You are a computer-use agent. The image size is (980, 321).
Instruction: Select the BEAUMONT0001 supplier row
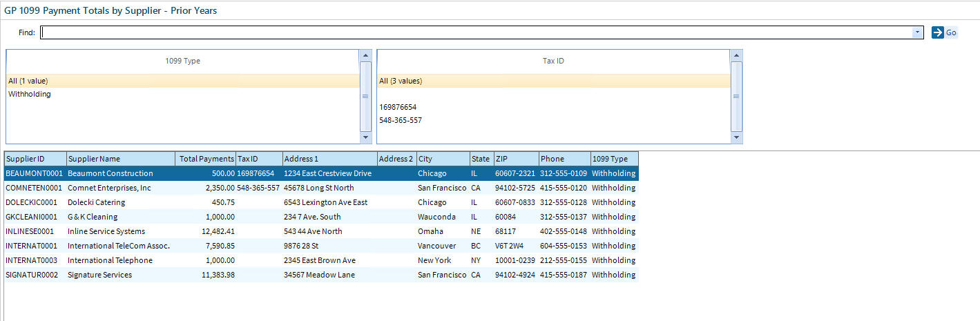click(321, 173)
